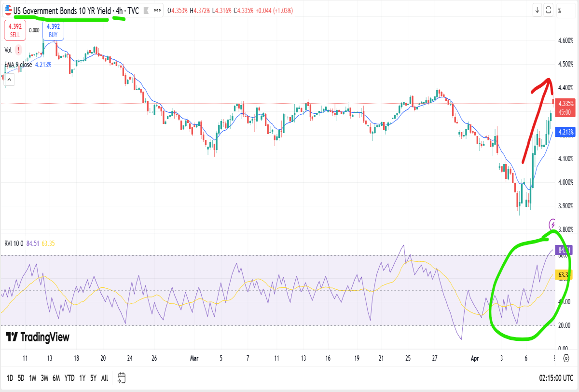The height and width of the screenshot is (392, 579).
Task: Click the red SELL 4.392 button
Action: click(14, 30)
